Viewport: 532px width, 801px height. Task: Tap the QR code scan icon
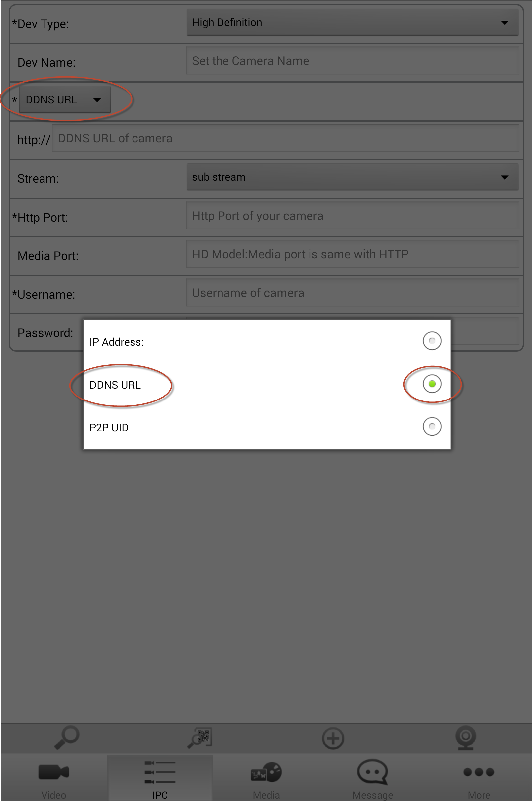[x=200, y=737]
